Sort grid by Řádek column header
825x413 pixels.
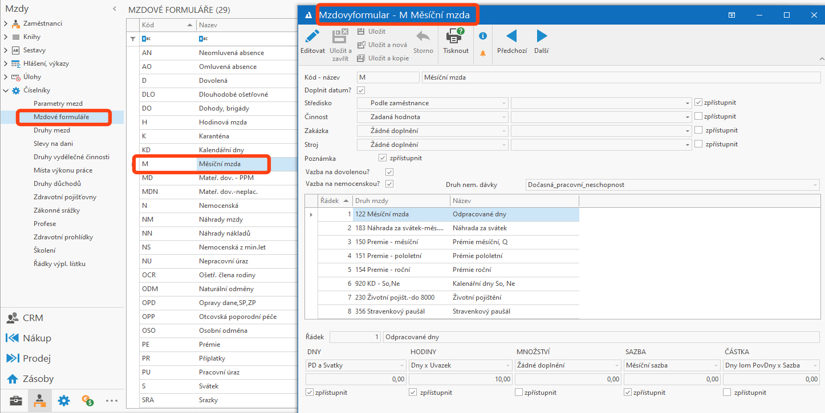pos(335,200)
